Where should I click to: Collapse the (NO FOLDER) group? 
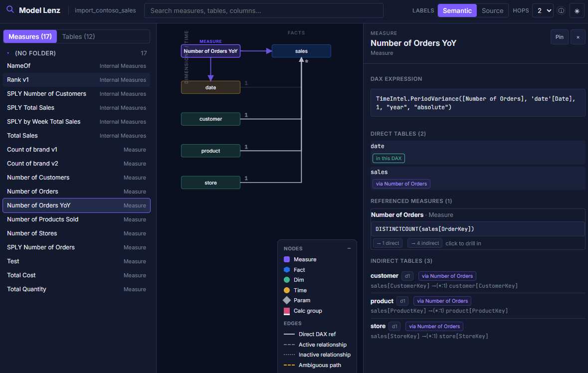[x=8, y=53]
